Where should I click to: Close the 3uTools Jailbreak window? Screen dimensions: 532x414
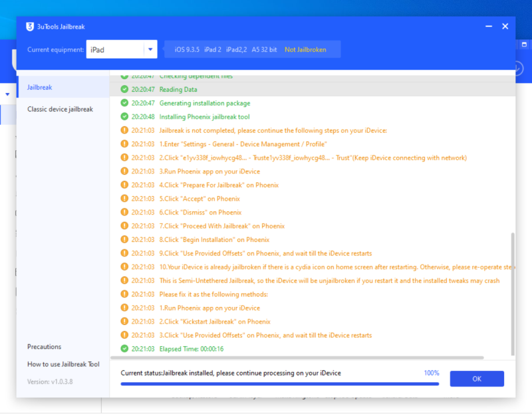[x=505, y=26]
